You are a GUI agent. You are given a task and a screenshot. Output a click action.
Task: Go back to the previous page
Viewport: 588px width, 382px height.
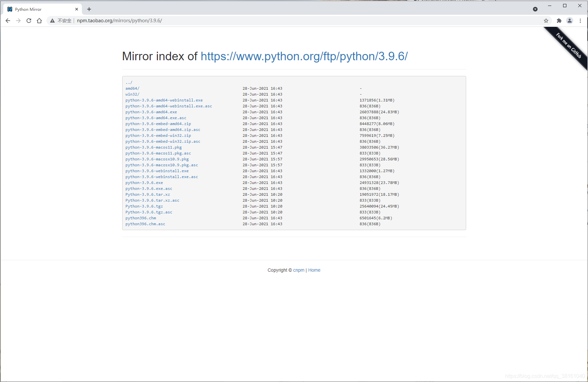pyautogui.click(x=8, y=21)
